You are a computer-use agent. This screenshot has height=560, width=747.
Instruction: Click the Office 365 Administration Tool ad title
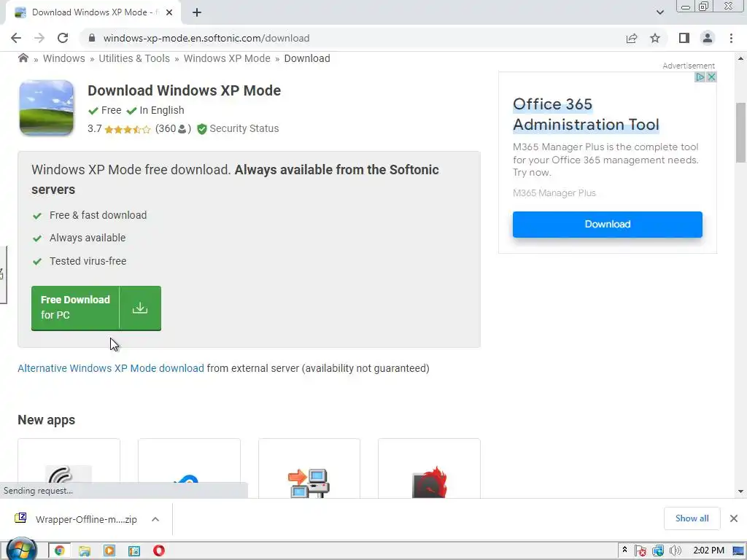point(586,114)
